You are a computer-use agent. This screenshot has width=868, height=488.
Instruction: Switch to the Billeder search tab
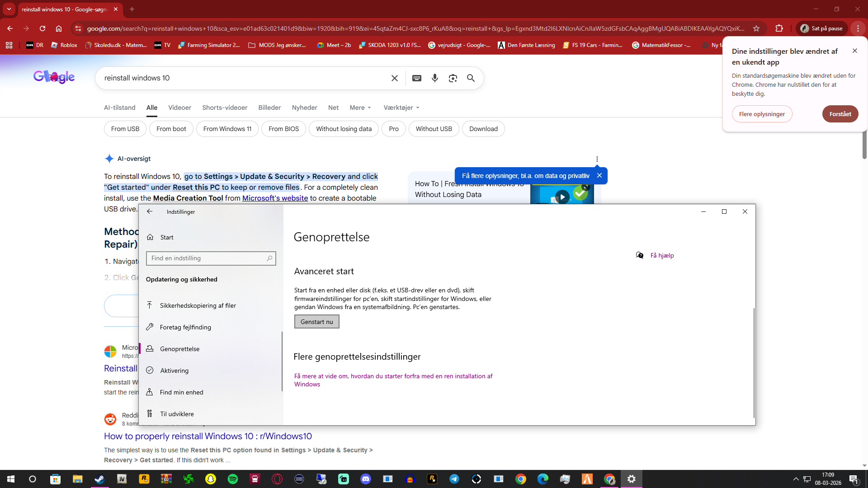point(269,108)
